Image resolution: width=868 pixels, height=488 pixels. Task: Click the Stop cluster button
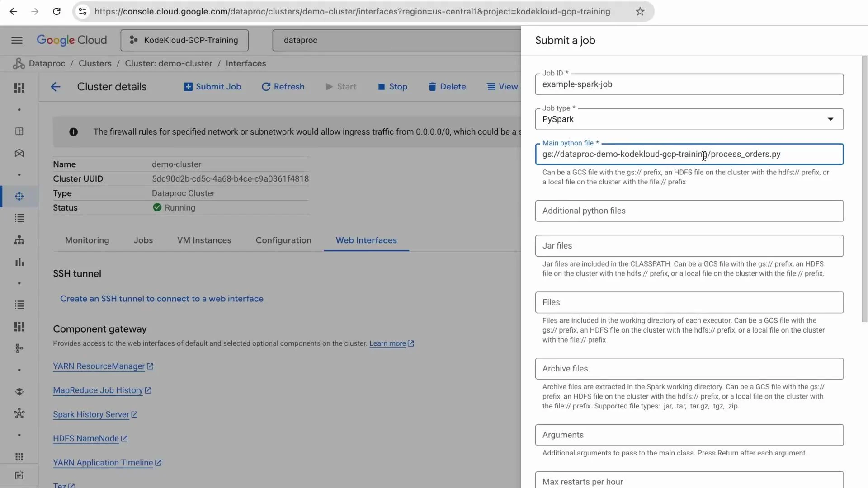(393, 87)
